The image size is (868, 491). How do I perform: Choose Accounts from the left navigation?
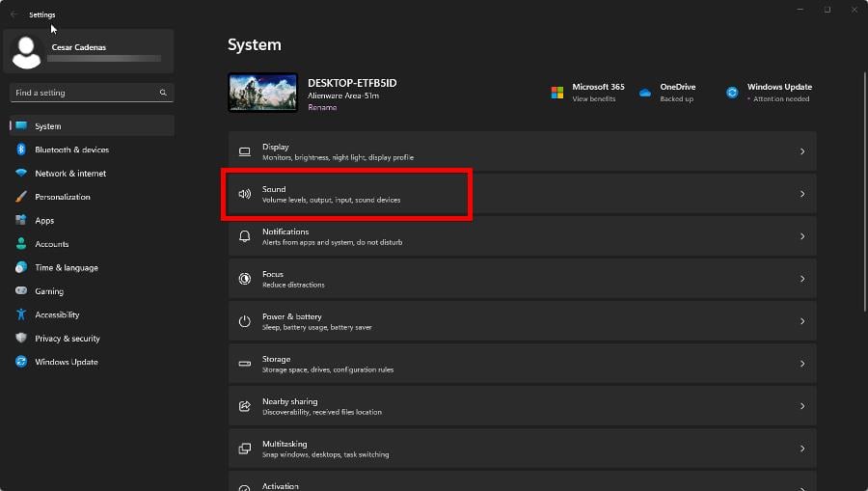tap(51, 244)
